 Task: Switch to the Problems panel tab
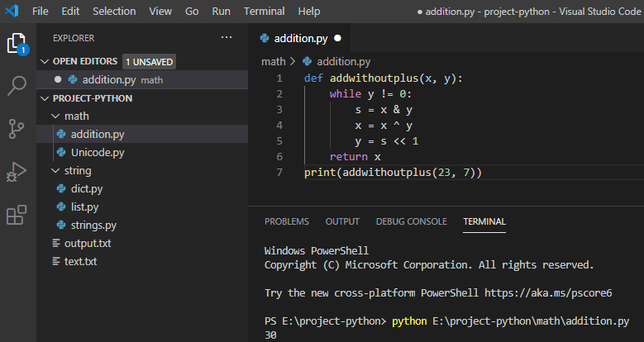(x=287, y=221)
